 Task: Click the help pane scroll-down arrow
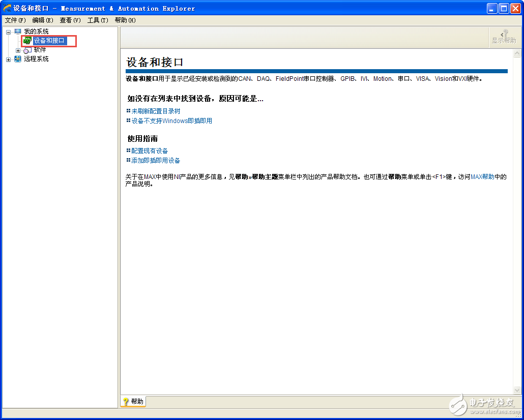pos(517,390)
